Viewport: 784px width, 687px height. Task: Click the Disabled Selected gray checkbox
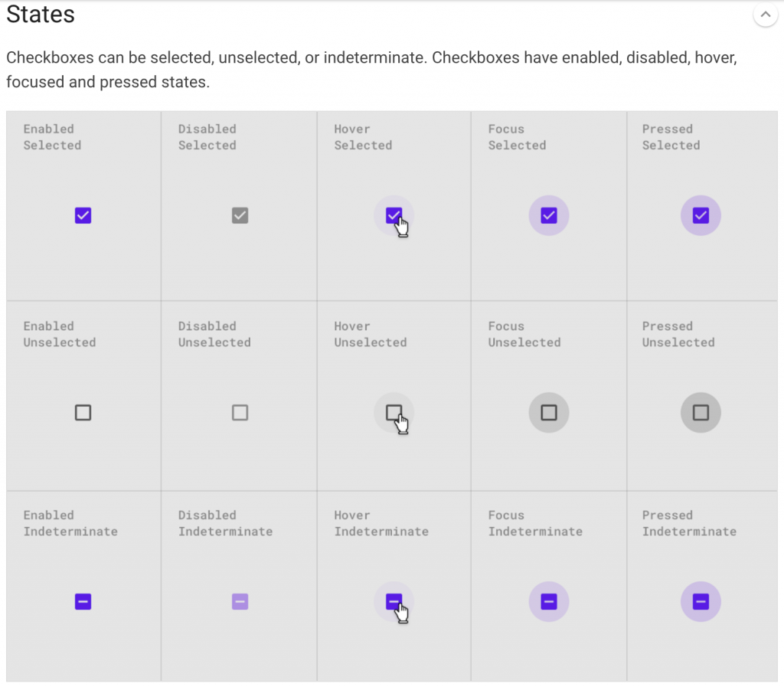pos(240,215)
